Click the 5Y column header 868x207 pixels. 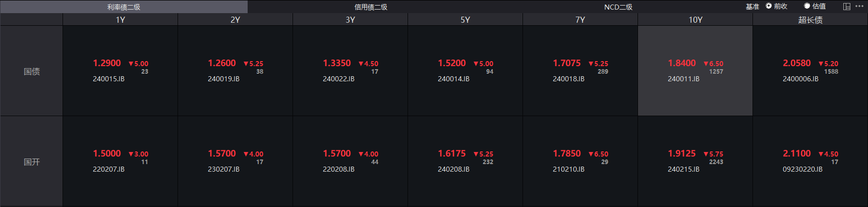point(465,20)
